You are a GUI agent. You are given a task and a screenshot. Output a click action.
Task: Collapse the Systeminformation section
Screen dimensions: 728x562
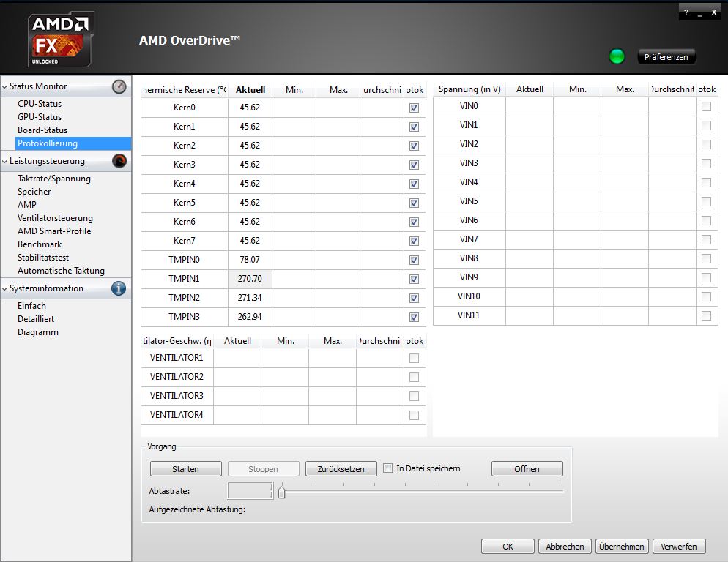tap(4, 288)
